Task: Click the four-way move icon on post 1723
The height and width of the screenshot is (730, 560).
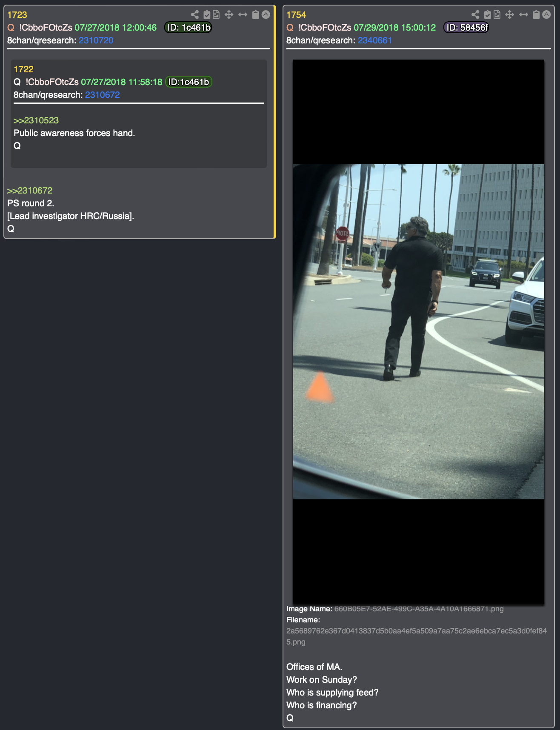Action: click(x=229, y=15)
